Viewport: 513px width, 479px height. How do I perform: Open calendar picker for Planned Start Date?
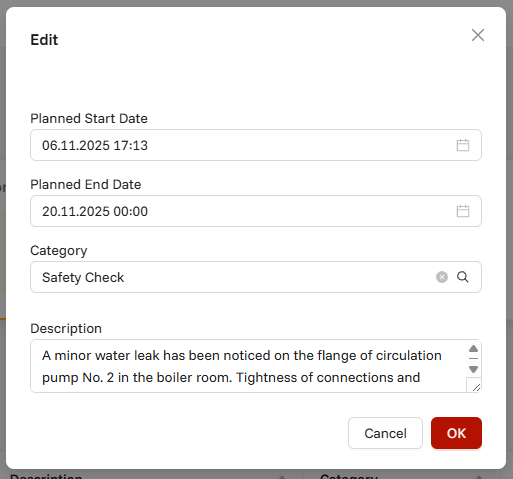click(x=463, y=145)
